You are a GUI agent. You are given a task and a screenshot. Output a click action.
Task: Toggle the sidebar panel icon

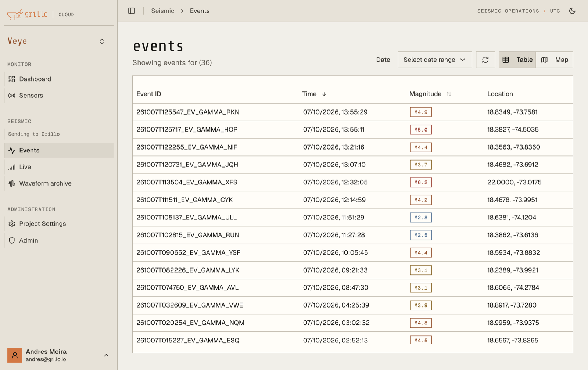[131, 11]
